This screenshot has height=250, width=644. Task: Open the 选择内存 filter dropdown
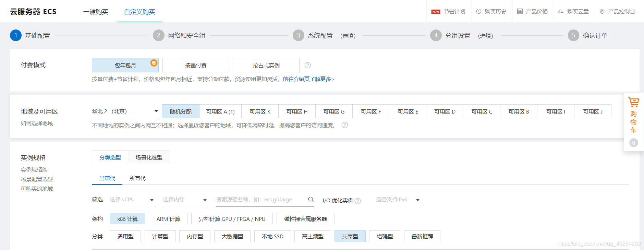click(185, 200)
